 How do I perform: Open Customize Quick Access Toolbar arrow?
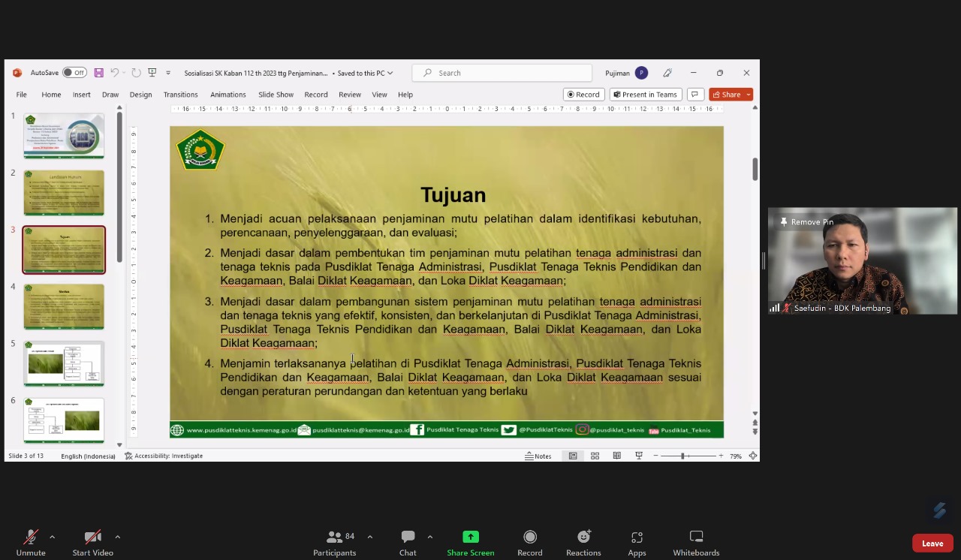tap(168, 73)
